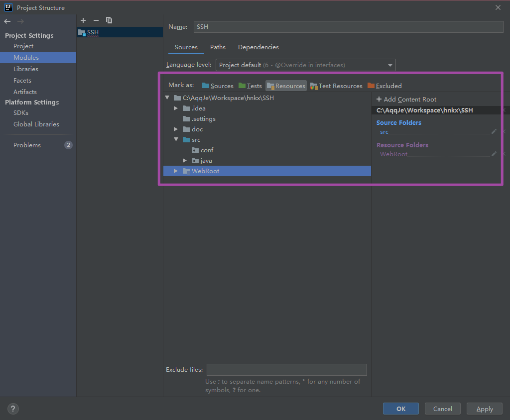Expand the WebRoot folder
Screen dimensions: 510x420
click(x=176, y=171)
